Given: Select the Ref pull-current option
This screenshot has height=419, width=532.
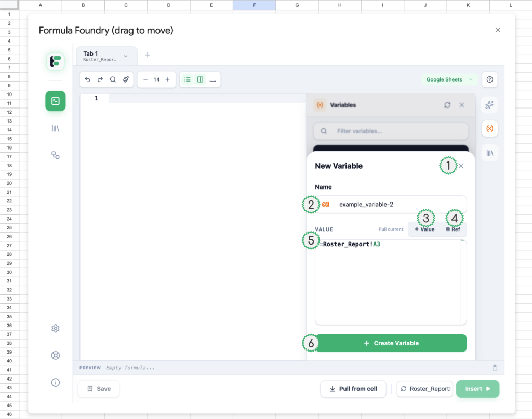Looking at the screenshot, I should pos(453,229).
